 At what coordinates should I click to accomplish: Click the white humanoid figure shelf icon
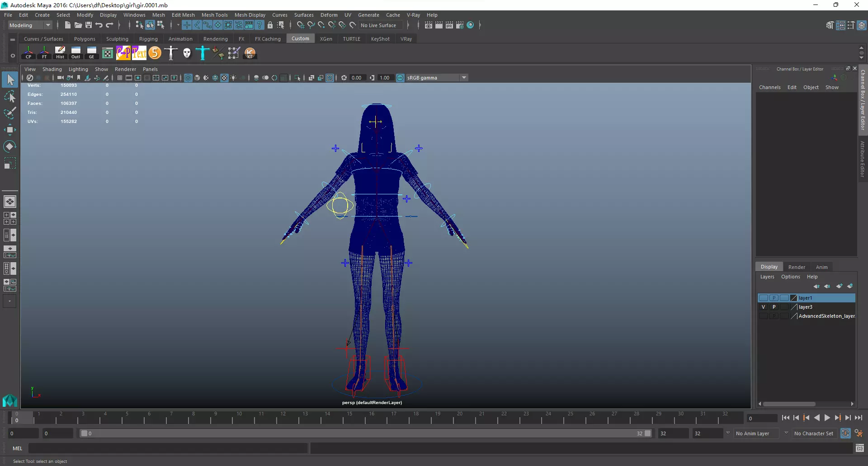(x=171, y=53)
